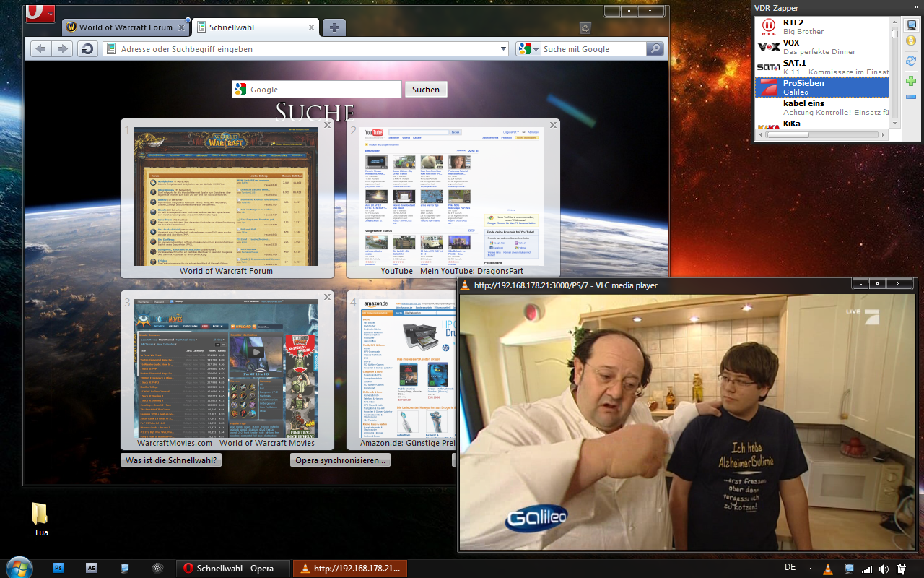Open the Windows Start menu
The width and height of the screenshot is (924, 578).
click(x=19, y=568)
